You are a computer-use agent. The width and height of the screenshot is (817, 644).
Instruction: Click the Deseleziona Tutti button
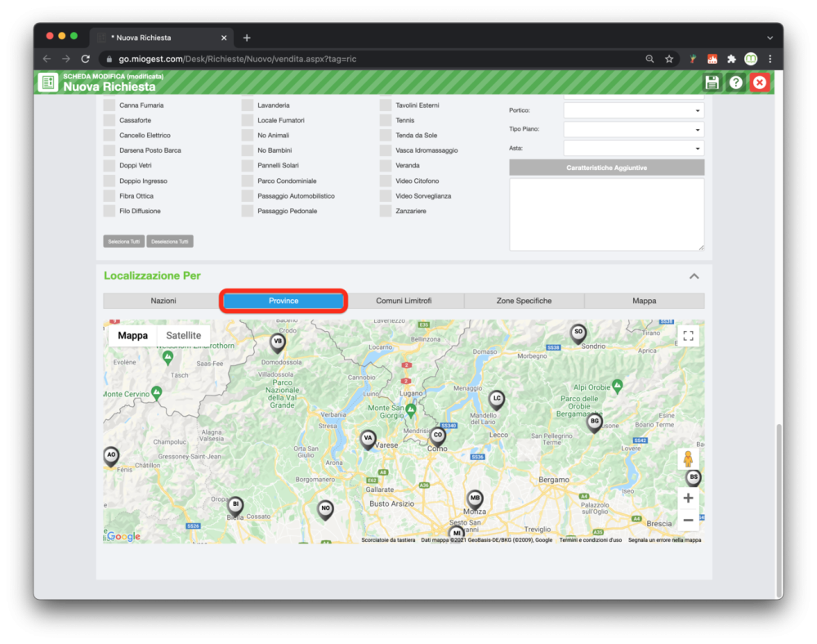point(170,241)
